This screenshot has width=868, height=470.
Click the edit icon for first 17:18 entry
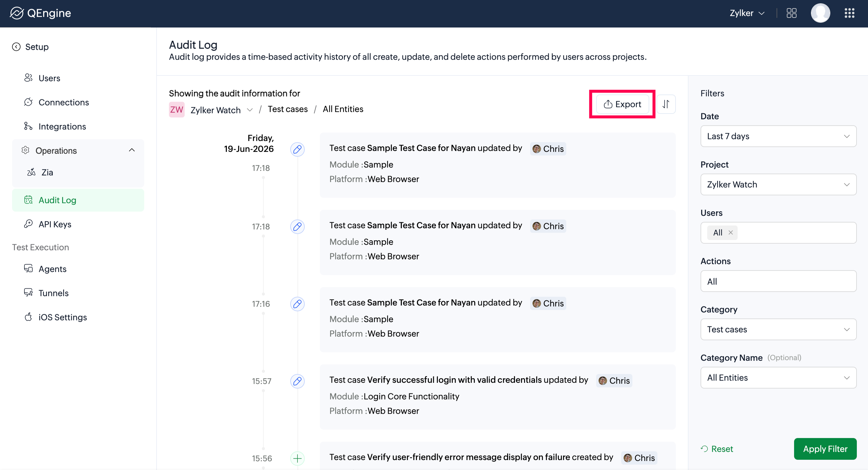click(297, 149)
